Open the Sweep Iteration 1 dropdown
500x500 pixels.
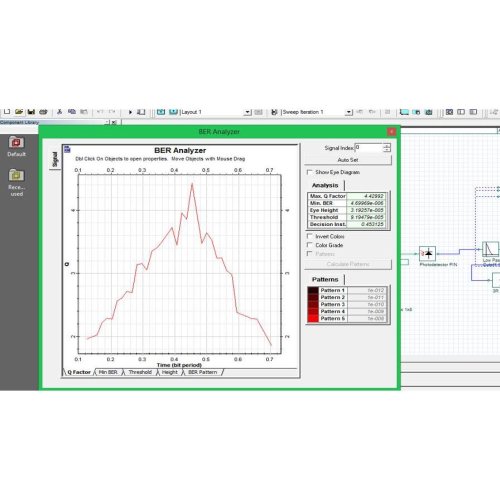pyautogui.click(x=349, y=112)
